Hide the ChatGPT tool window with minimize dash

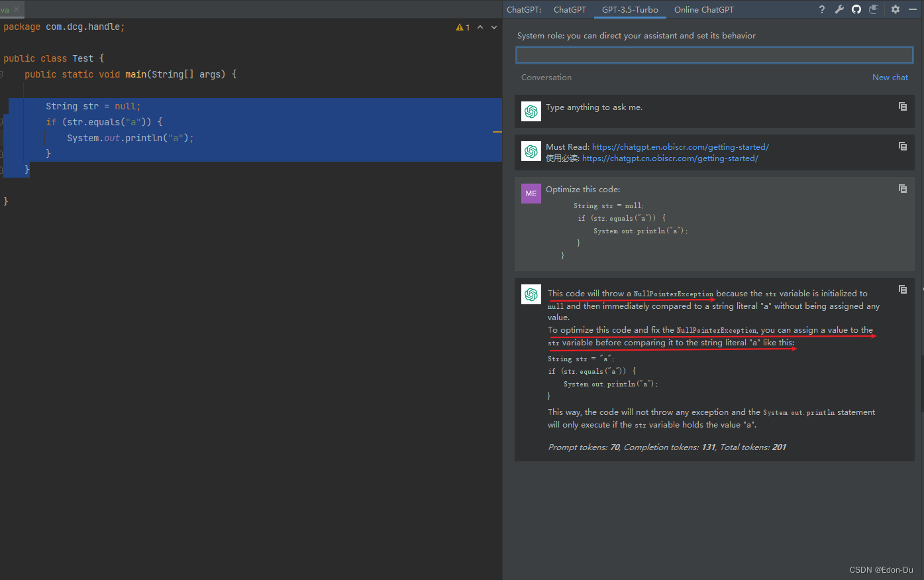click(x=914, y=9)
